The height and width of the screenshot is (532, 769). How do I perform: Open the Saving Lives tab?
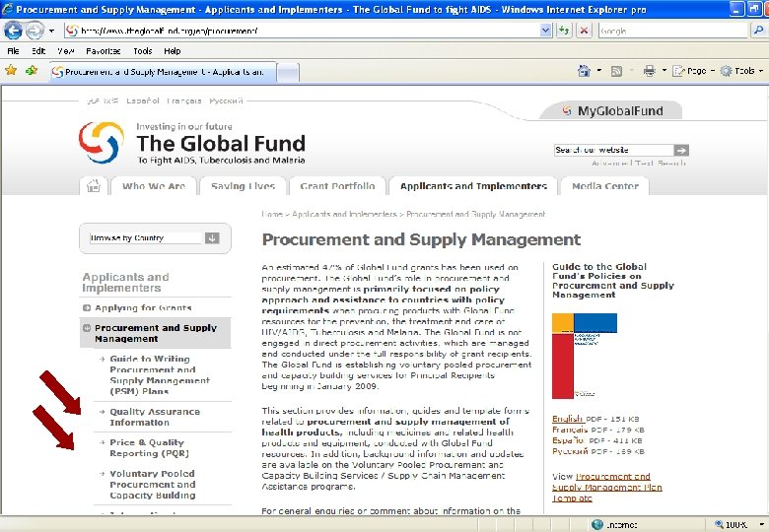point(243,186)
